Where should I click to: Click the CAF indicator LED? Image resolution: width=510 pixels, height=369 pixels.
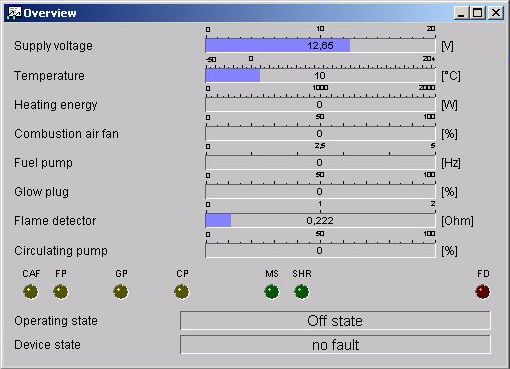coord(31,292)
